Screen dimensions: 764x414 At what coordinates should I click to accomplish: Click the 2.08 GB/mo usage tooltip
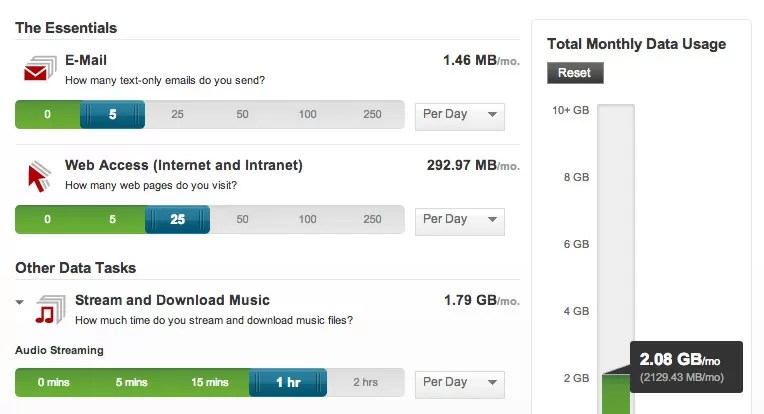(686, 367)
